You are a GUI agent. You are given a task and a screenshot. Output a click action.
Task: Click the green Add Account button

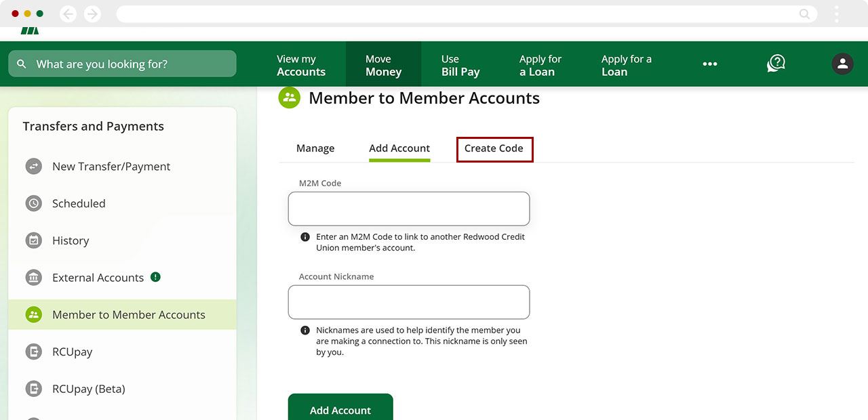tap(340, 407)
